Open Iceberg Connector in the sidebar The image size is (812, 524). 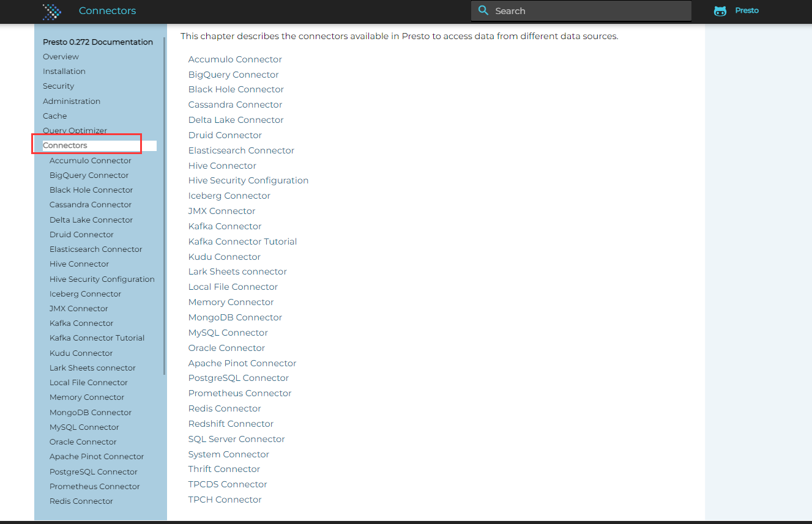coord(86,294)
